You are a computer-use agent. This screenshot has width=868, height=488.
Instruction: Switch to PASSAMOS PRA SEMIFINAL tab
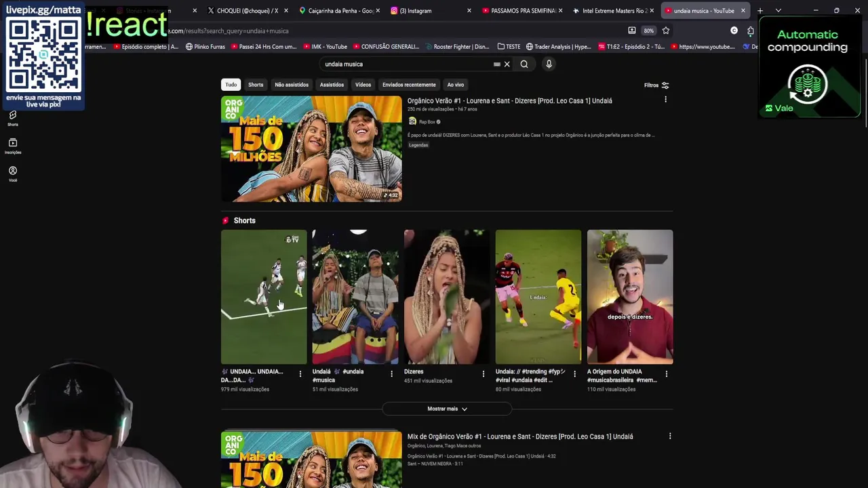[522, 11]
